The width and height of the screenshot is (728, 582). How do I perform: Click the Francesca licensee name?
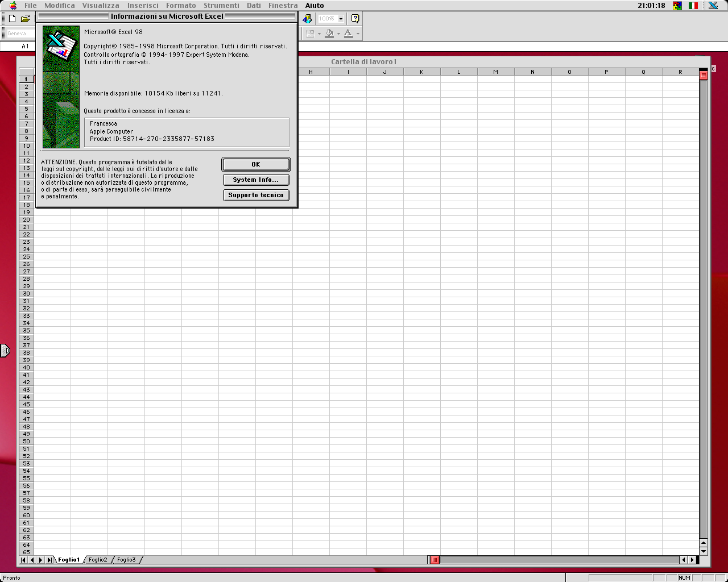(x=104, y=123)
